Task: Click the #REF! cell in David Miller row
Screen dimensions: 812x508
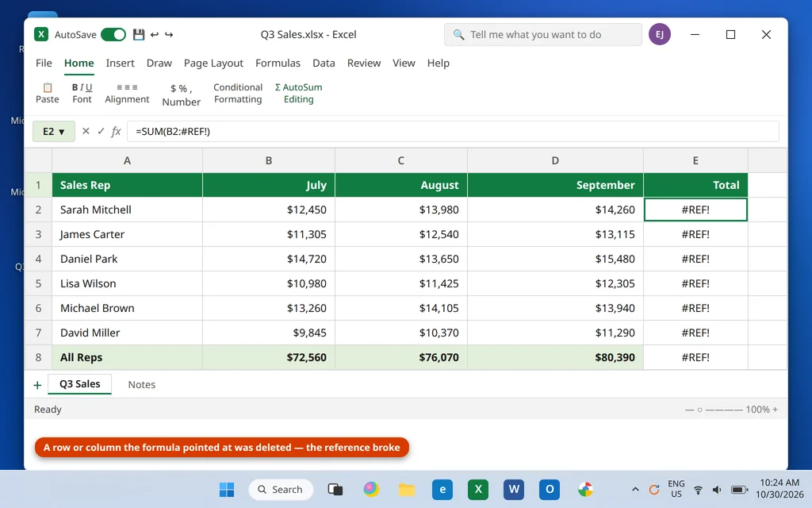Action: click(x=695, y=333)
